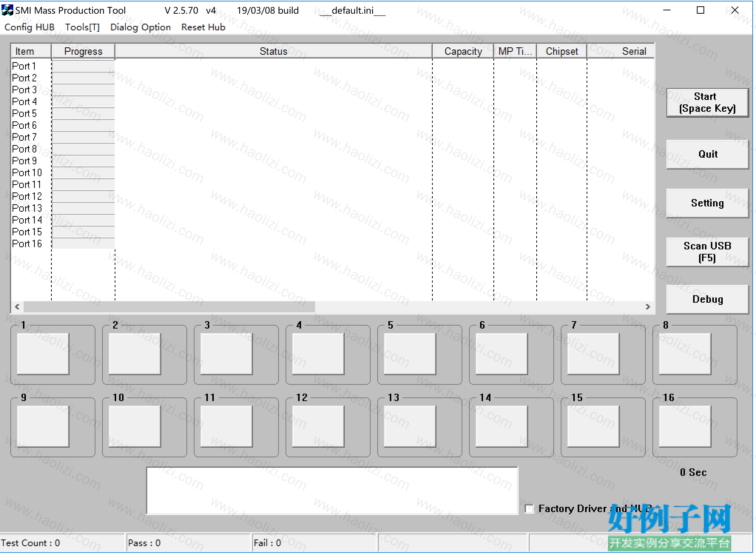756x555 pixels.
Task: Select the Port 16 row
Action: pos(333,243)
